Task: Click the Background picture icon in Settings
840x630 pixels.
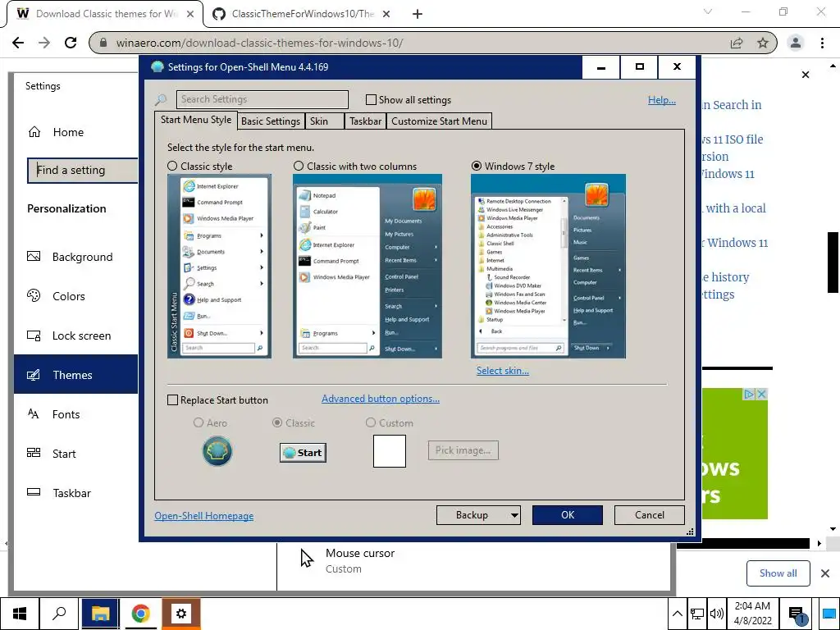Action: click(34, 256)
